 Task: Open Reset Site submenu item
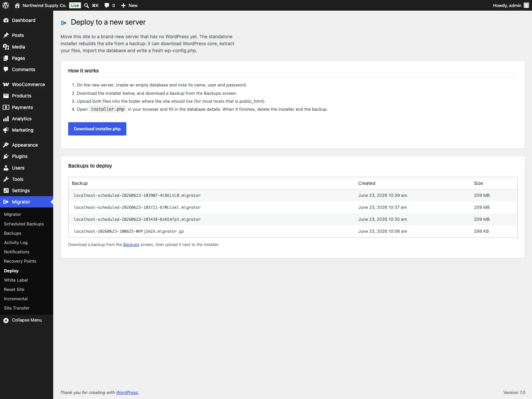tap(14, 290)
